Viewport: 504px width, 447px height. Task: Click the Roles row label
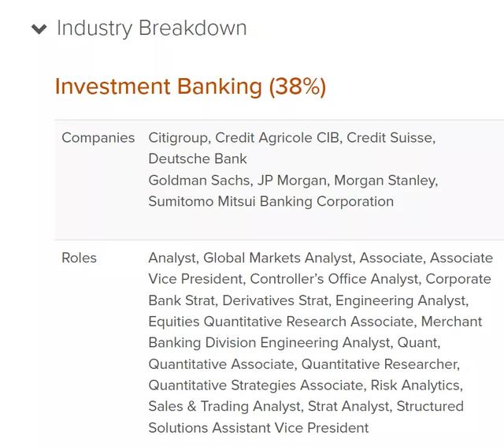click(79, 258)
